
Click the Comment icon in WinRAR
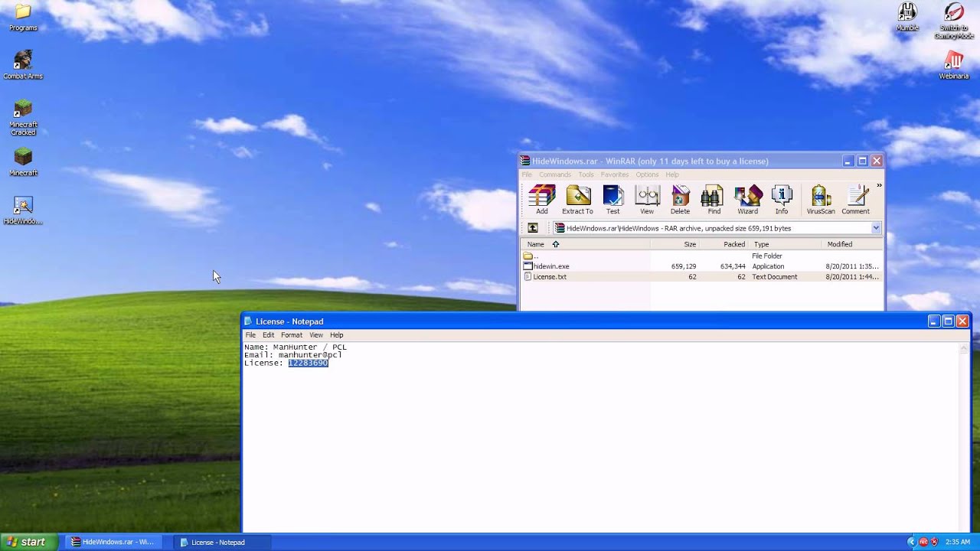click(x=855, y=200)
